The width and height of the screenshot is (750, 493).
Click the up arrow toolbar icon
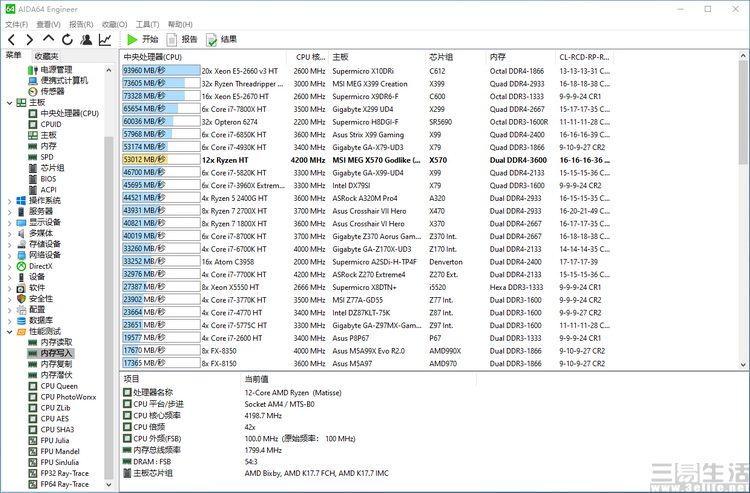coord(48,39)
